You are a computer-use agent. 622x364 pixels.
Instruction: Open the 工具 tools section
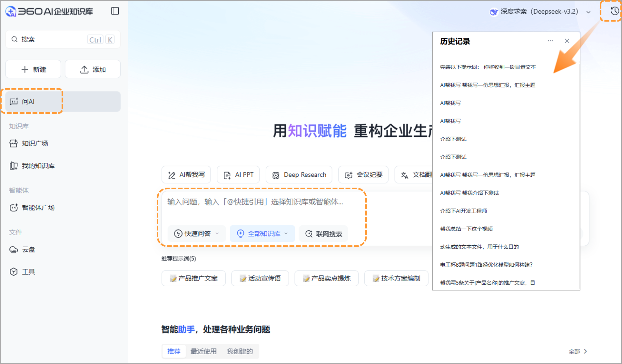(28, 271)
